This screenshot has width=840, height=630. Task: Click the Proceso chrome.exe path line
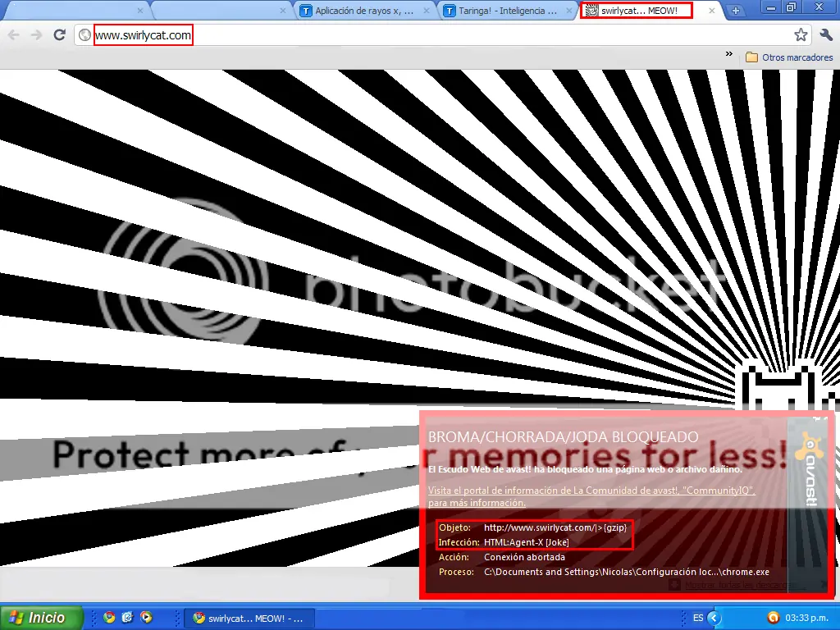coord(604,572)
